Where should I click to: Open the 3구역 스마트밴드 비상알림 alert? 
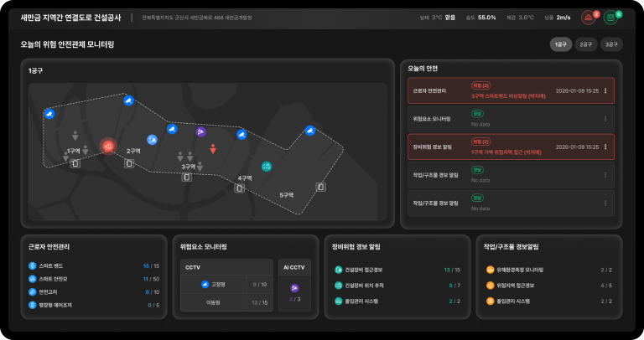pos(508,96)
